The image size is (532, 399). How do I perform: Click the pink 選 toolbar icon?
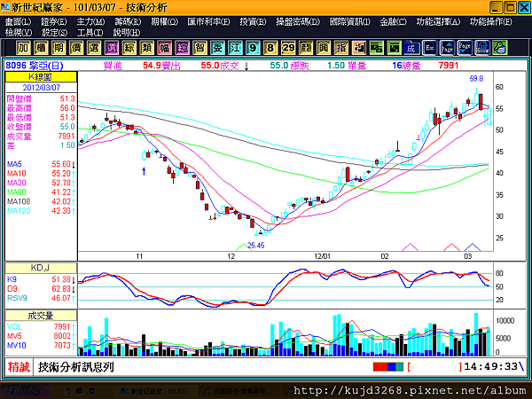pos(112,48)
